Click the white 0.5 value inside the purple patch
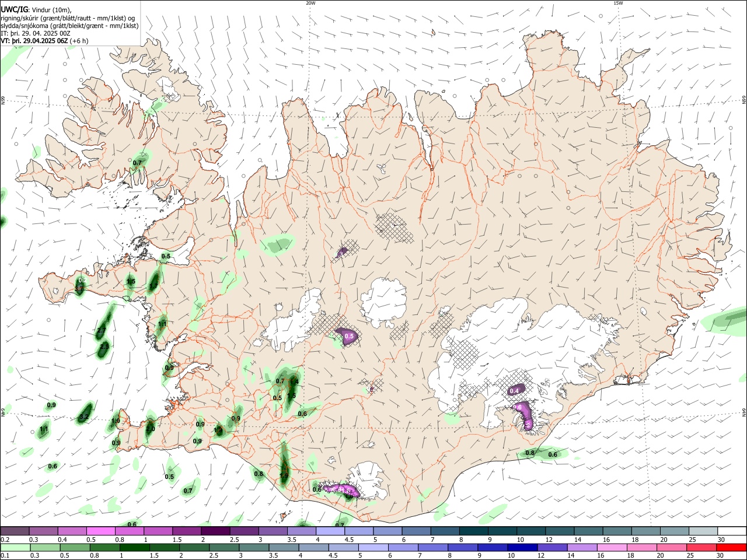The image size is (747, 560). [x=350, y=337]
